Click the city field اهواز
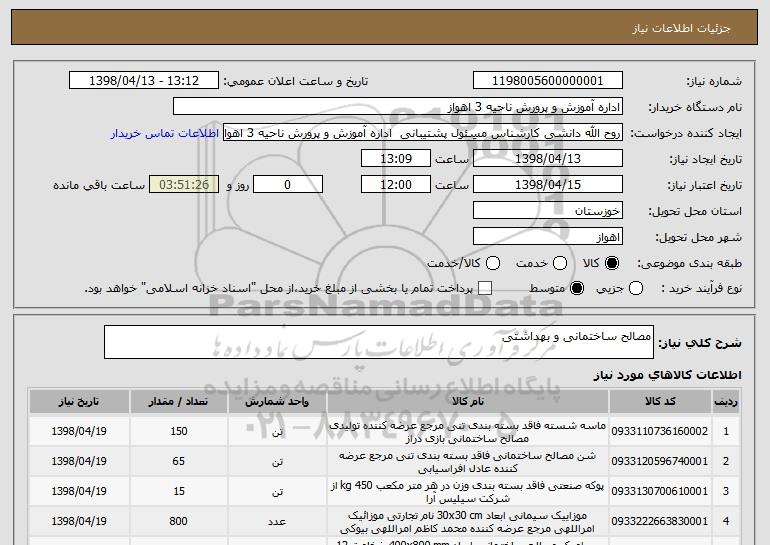770x545 pixels. pyautogui.click(x=548, y=237)
